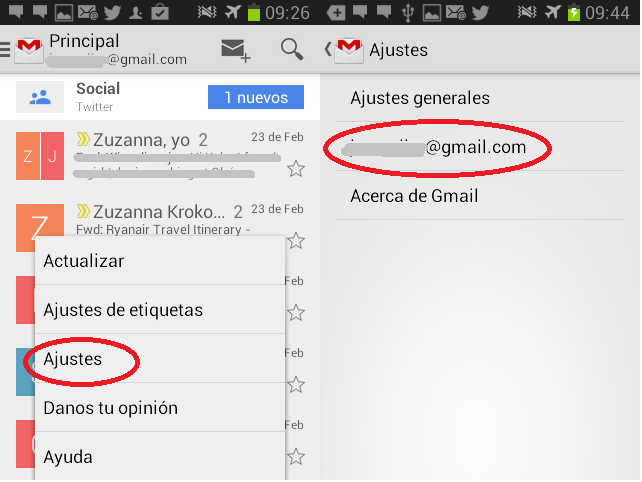Viewport: 642px width, 482px height.
Task: Star the Zuzanna, yo conversation
Action: (x=296, y=169)
